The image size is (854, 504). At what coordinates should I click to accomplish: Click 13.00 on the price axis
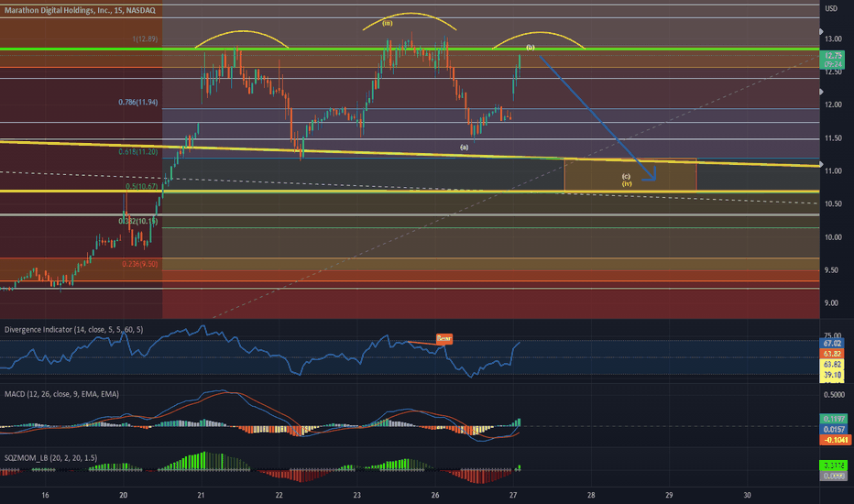[833, 39]
